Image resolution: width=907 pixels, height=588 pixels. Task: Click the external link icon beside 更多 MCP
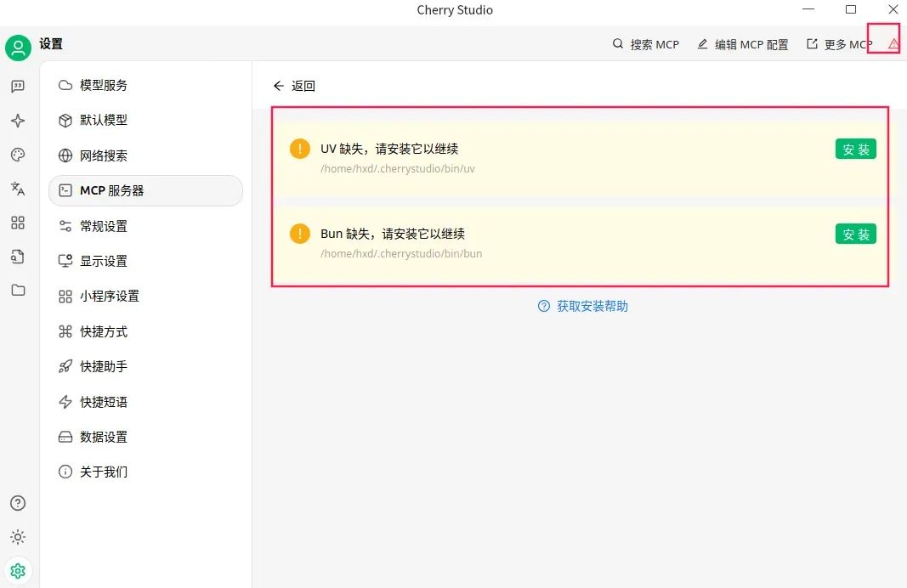(x=812, y=44)
